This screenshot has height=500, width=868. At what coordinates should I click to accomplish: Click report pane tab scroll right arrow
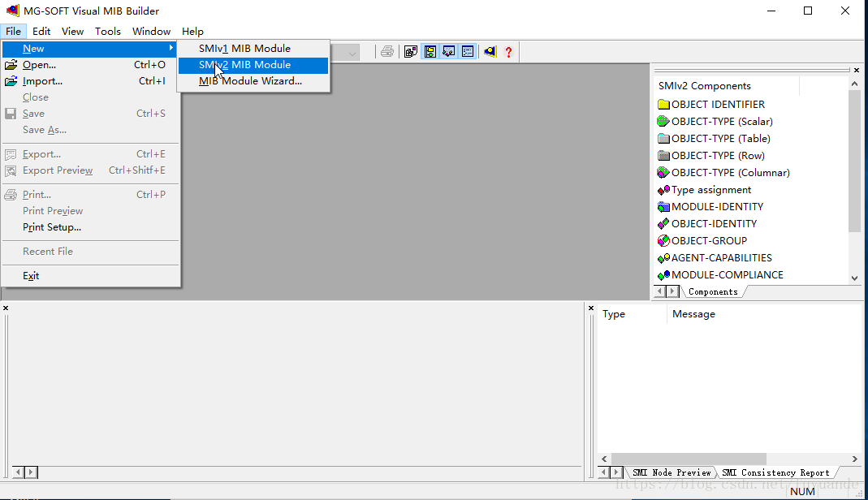pyautogui.click(x=616, y=472)
